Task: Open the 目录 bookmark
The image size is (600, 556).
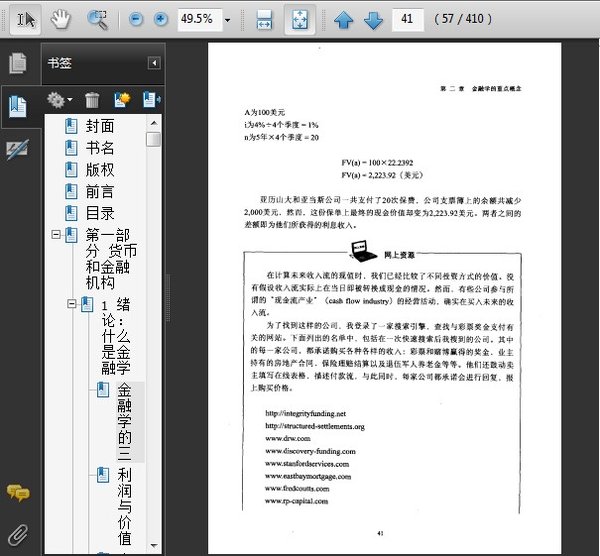Action: click(x=99, y=213)
